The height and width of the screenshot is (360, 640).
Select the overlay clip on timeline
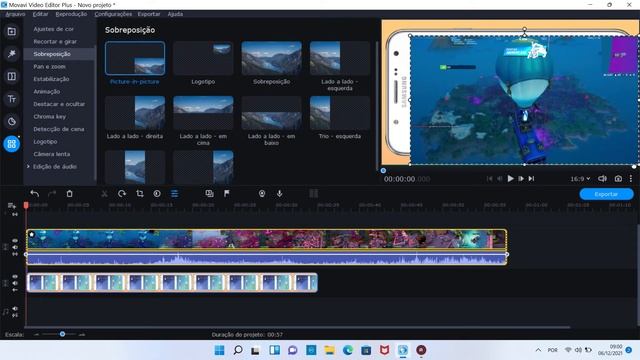coord(172,282)
